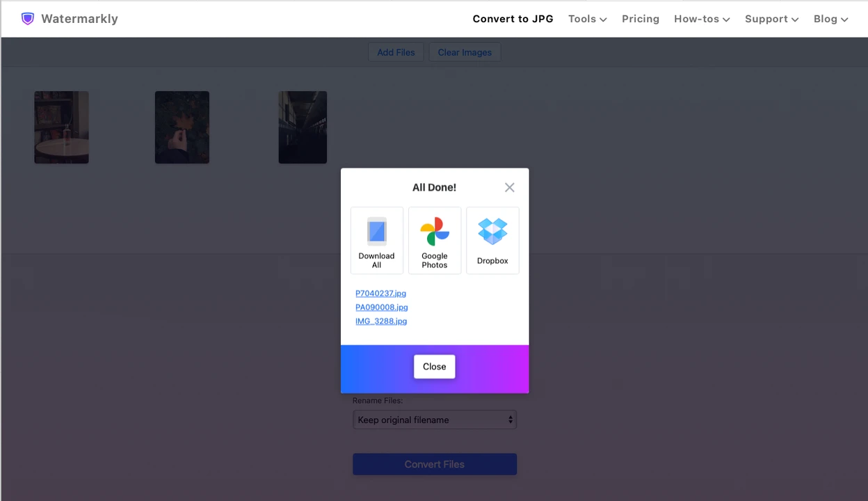The height and width of the screenshot is (501, 868).
Task: Open the IMG_3288.jpg download link
Action: 381,321
